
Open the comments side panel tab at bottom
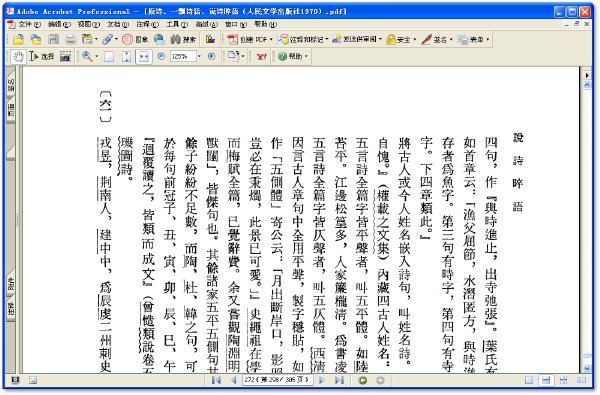pyautogui.click(x=11, y=308)
